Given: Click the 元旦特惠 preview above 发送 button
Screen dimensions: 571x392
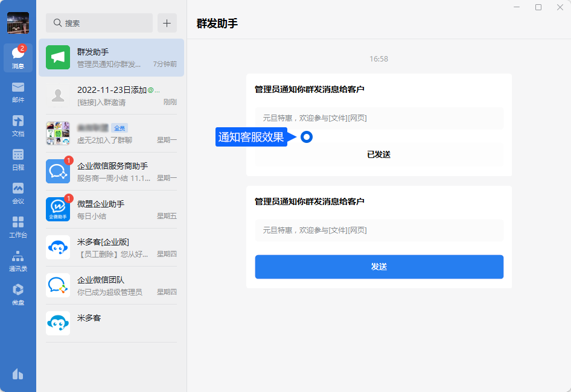Looking at the screenshot, I should (379, 230).
